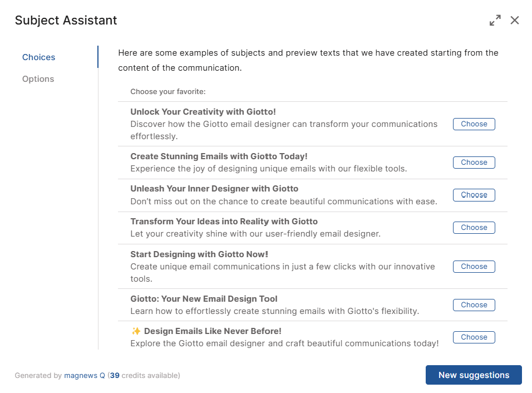This screenshot has width=532, height=393.
Task: Expand the Subject Assistant dialog to fullscreen
Action: (495, 20)
